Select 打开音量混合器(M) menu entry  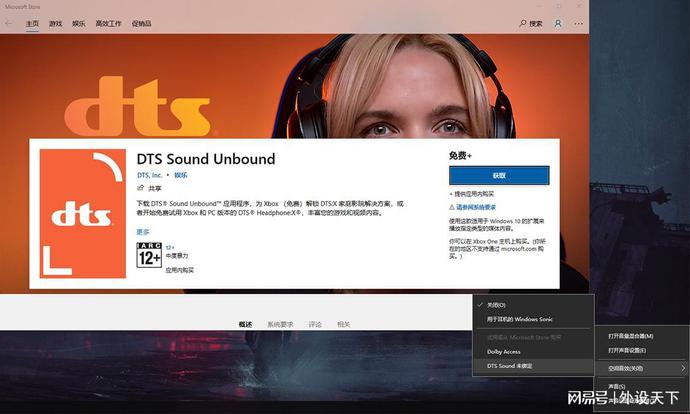coord(631,336)
